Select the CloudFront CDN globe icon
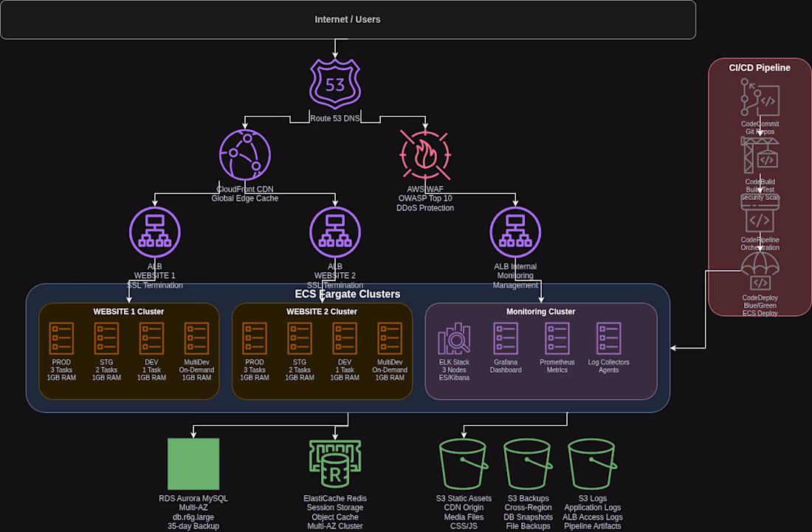This screenshot has height=532, width=812. (x=245, y=155)
